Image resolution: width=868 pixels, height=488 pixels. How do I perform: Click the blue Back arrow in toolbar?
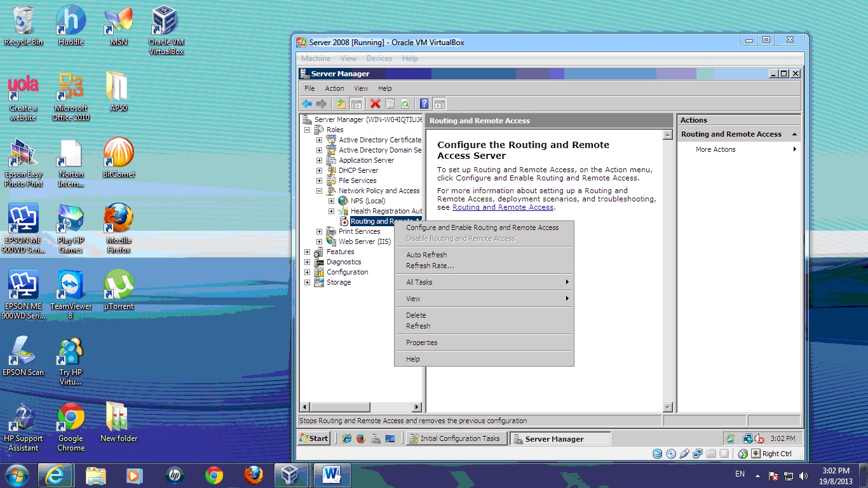coord(307,104)
